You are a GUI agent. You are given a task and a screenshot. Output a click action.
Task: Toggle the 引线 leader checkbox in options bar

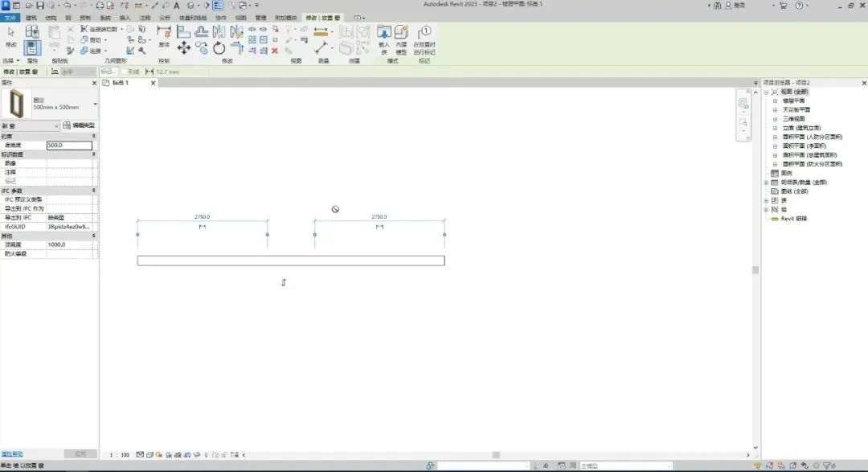tap(125, 72)
